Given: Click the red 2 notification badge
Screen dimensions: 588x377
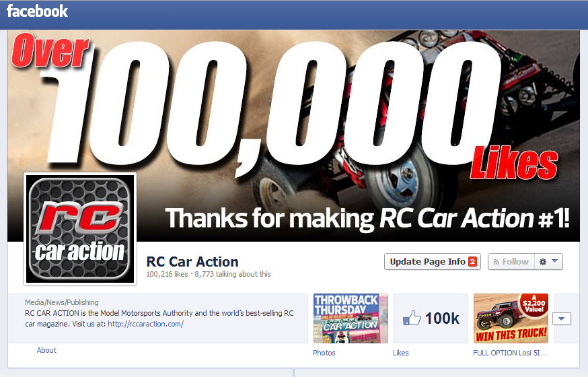Looking at the screenshot, I should coord(472,261).
